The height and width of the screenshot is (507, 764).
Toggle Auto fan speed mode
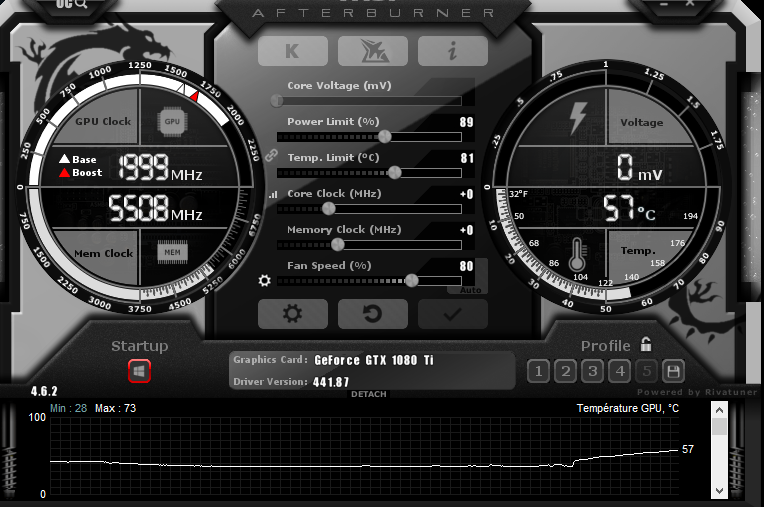click(x=470, y=290)
